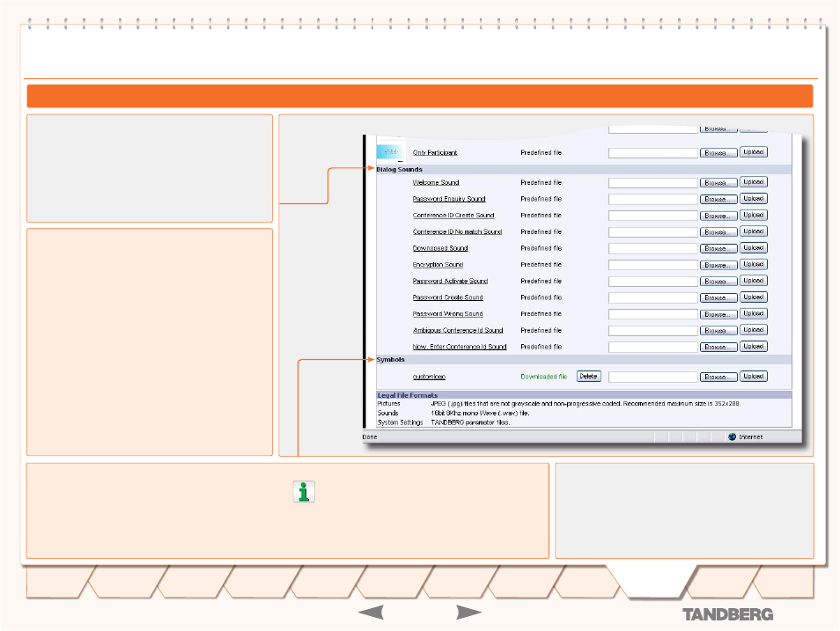
Task: Delete the downloaded customlogo file
Action: 588,377
